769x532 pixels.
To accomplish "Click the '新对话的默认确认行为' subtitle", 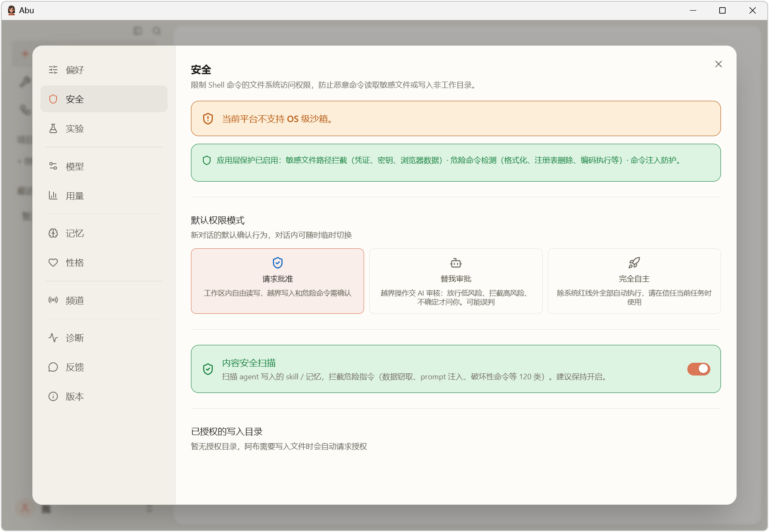I will click(271, 235).
